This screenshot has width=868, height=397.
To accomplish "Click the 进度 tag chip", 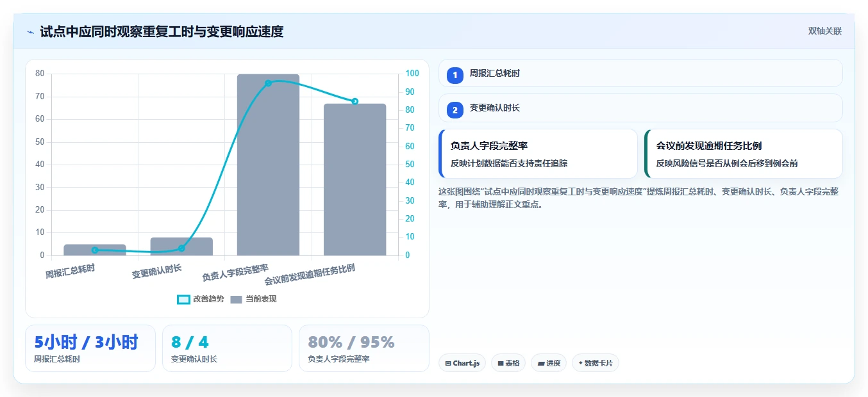I will pyautogui.click(x=549, y=363).
